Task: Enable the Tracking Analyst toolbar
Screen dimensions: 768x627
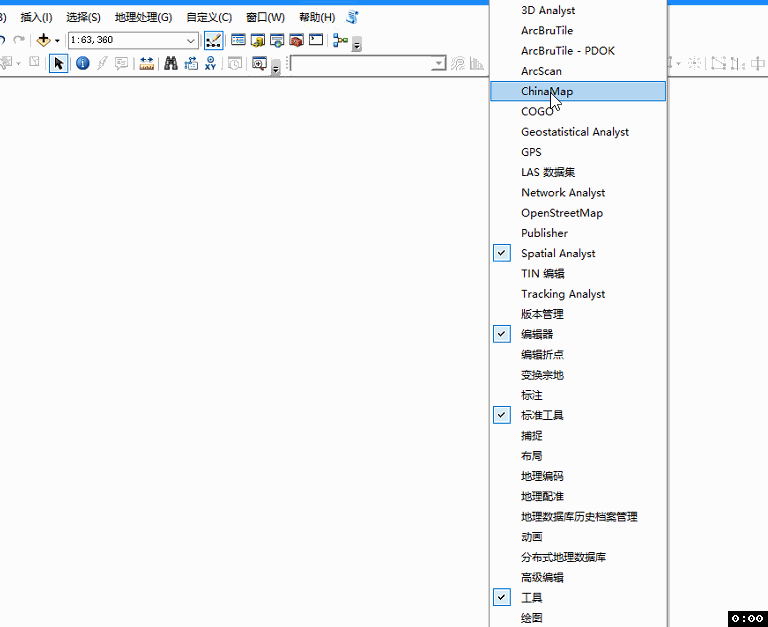Action: pos(578,294)
